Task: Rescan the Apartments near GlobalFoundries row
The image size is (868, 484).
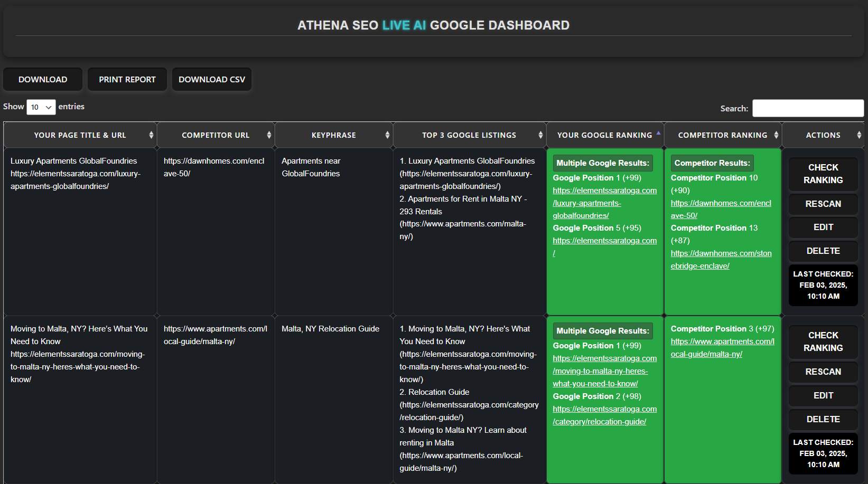Action: (x=823, y=204)
